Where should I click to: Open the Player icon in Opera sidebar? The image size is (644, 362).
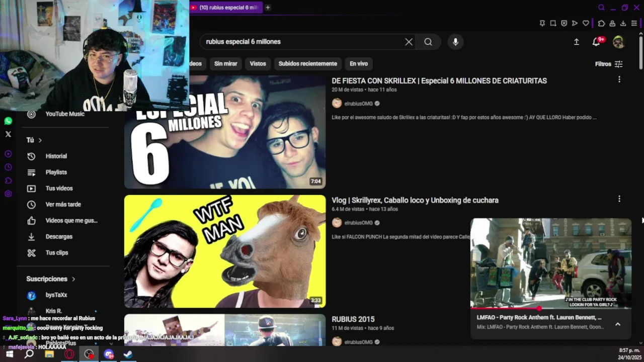pos(8,154)
